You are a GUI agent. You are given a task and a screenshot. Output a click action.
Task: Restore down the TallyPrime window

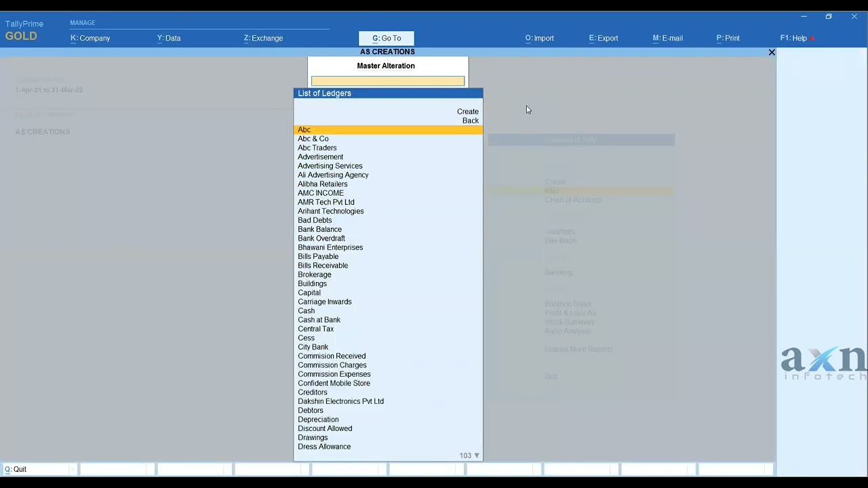(x=829, y=16)
